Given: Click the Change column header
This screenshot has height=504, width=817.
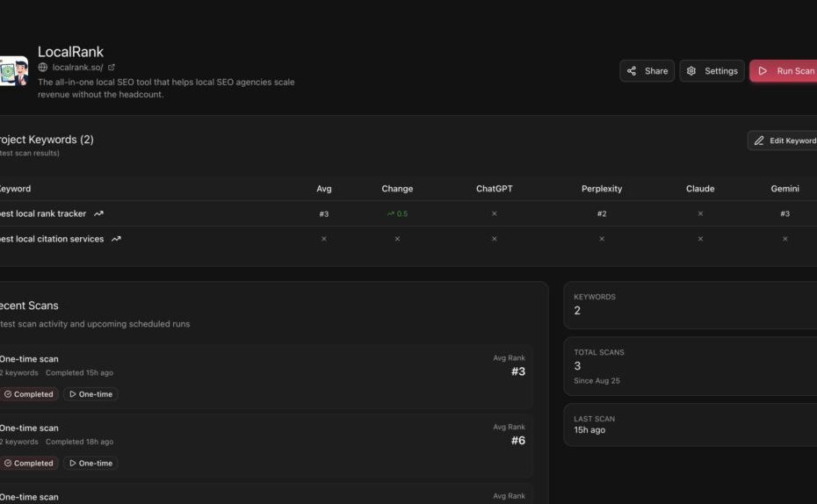Looking at the screenshot, I should pyautogui.click(x=397, y=189).
